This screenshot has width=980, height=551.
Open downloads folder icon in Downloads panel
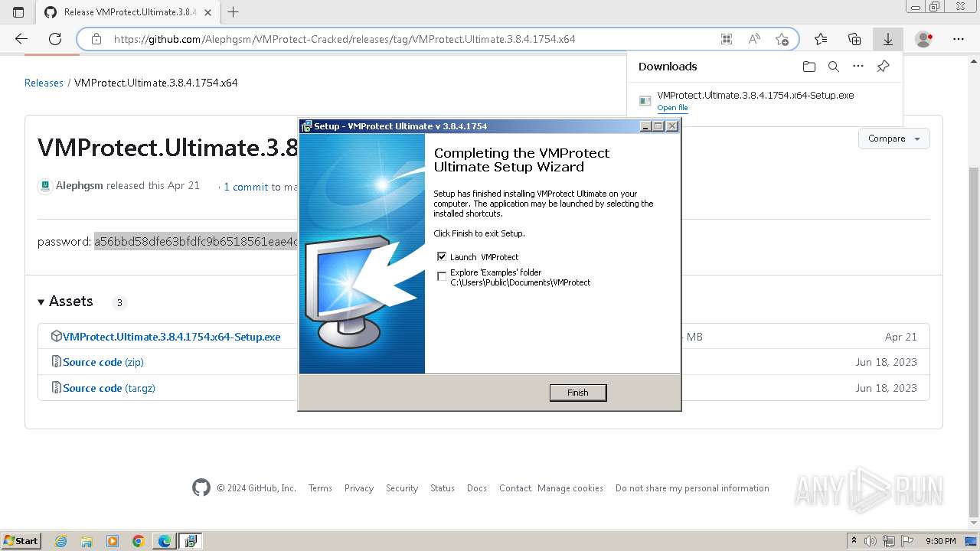coord(809,67)
